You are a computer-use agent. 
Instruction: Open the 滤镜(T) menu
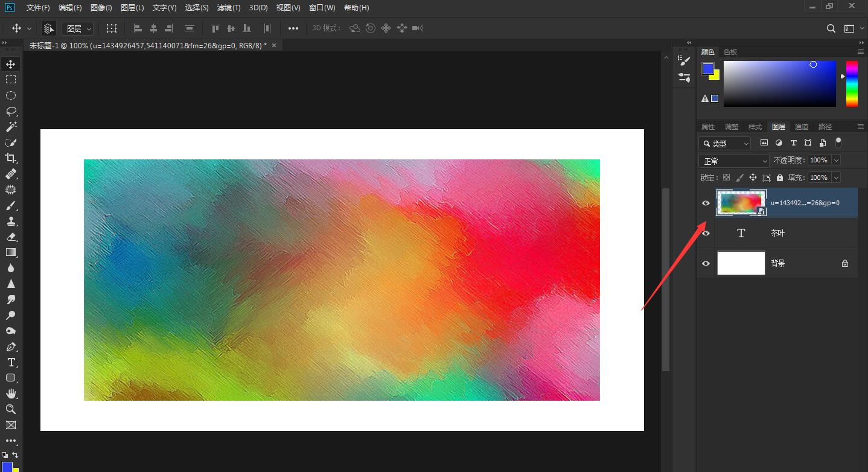(x=229, y=8)
